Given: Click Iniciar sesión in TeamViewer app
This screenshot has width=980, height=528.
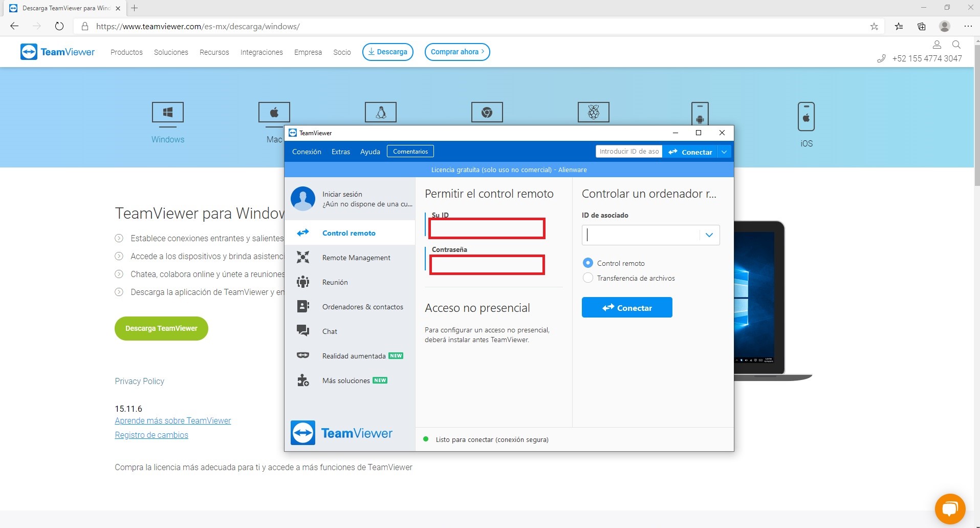Looking at the screenshot, I should [342, 194].
